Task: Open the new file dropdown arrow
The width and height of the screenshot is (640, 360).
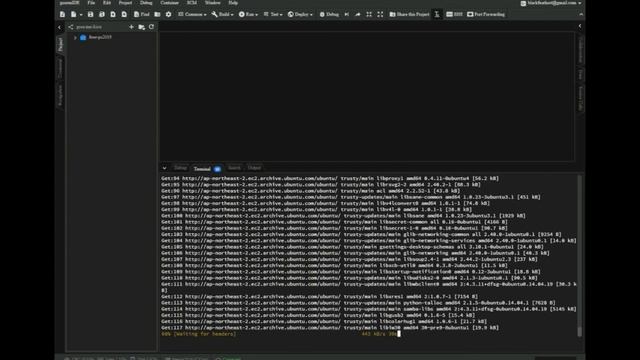Action: click(x=81, y=15)
